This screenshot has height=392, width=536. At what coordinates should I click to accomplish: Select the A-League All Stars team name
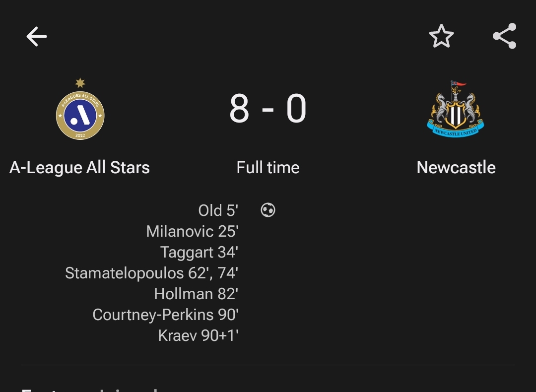(x=79, y=167)
